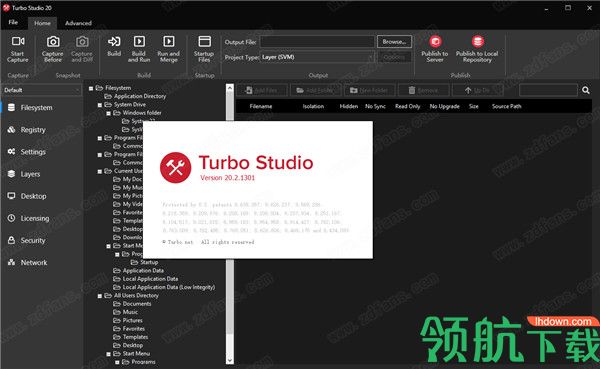Open the Licensing section in the sidebar
This screenshot has height=369, width=600.
click(x=41, y=218)
